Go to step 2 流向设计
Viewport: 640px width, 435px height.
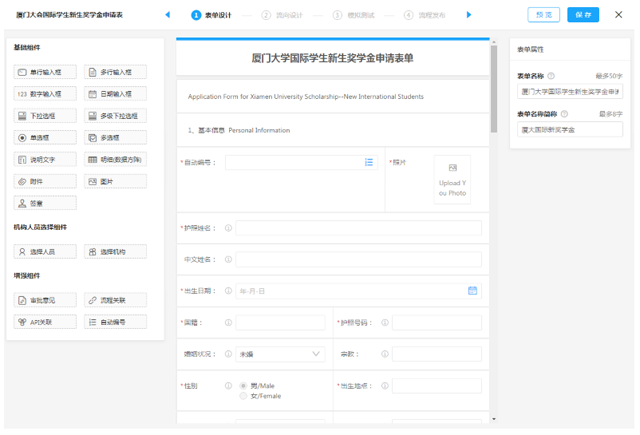coord(282,15)
